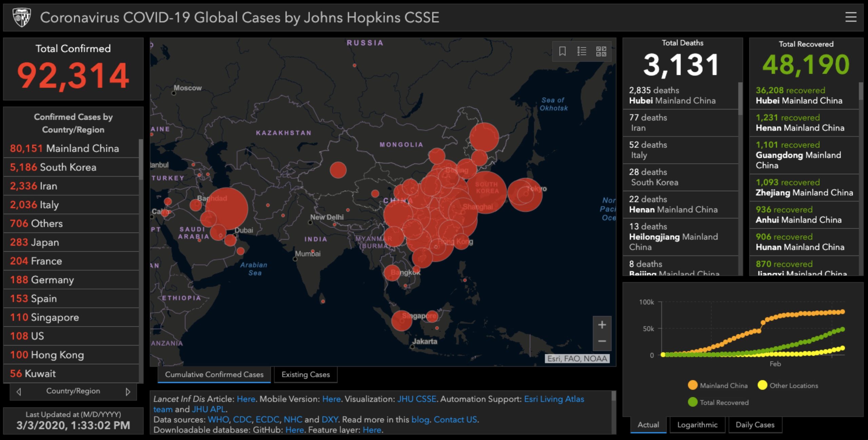Click the Johns Hopkins shield logo

click(x=22, y=17)
